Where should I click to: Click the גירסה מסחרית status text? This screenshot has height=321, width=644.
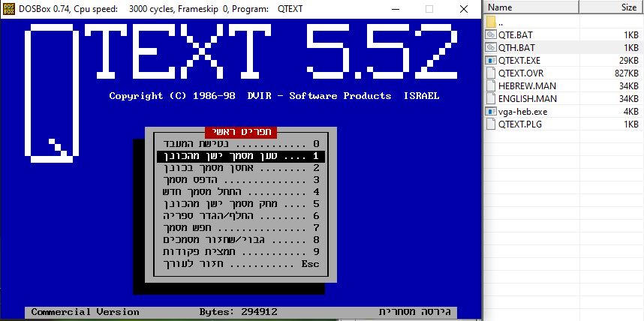(414, 312)
